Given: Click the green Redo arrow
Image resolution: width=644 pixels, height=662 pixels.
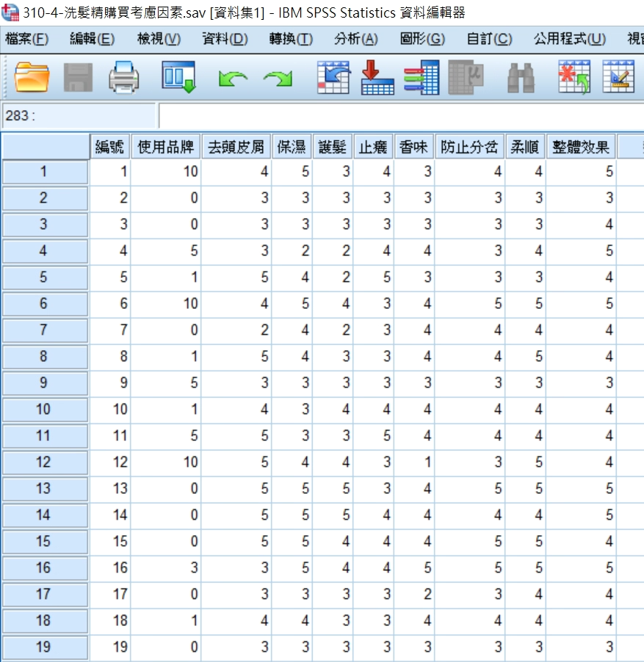Looking at the screenshot, I should click(x=278, y=77).
